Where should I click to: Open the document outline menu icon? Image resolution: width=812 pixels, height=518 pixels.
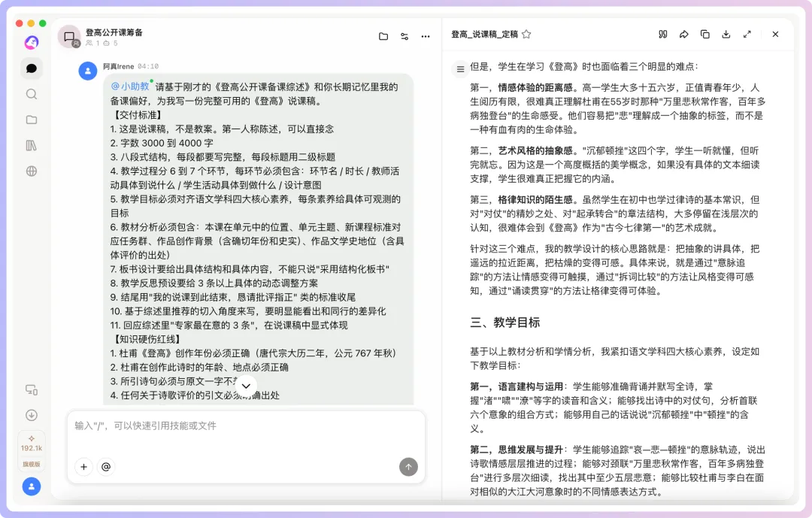pos(460,69)
